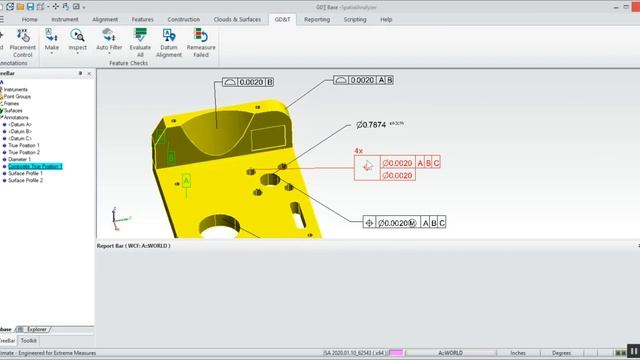
Task: Click the Instruments tree icon
Action: point(2,89)
